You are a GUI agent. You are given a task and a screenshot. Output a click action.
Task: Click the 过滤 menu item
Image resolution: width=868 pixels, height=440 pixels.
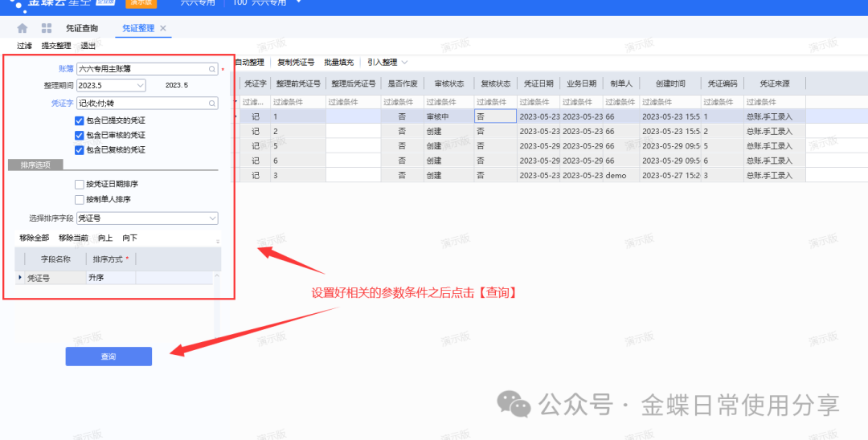[24, 46]
